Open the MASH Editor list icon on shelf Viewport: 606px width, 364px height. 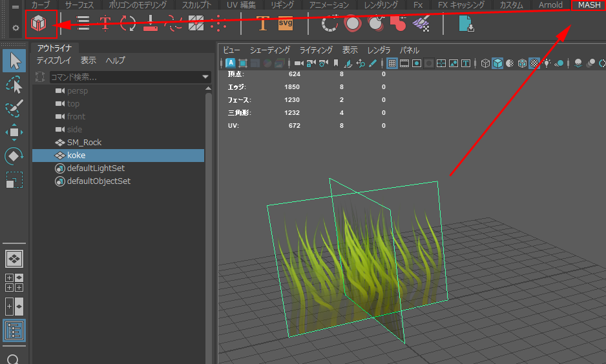pos(83,23)
